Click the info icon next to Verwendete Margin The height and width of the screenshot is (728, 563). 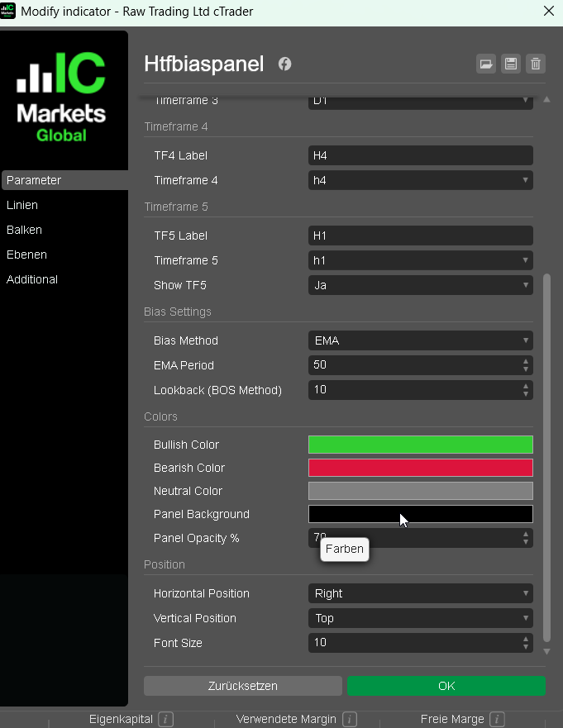click(350, 720)
